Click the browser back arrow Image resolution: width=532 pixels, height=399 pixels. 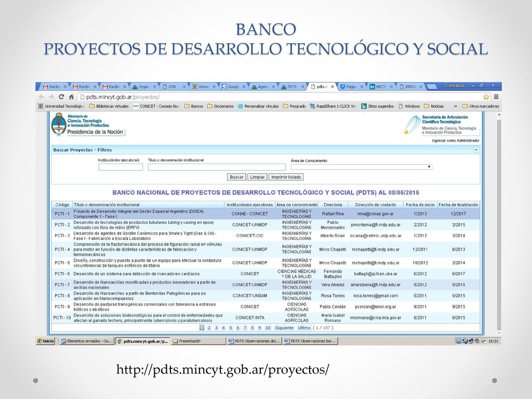[x=42, y=97]
